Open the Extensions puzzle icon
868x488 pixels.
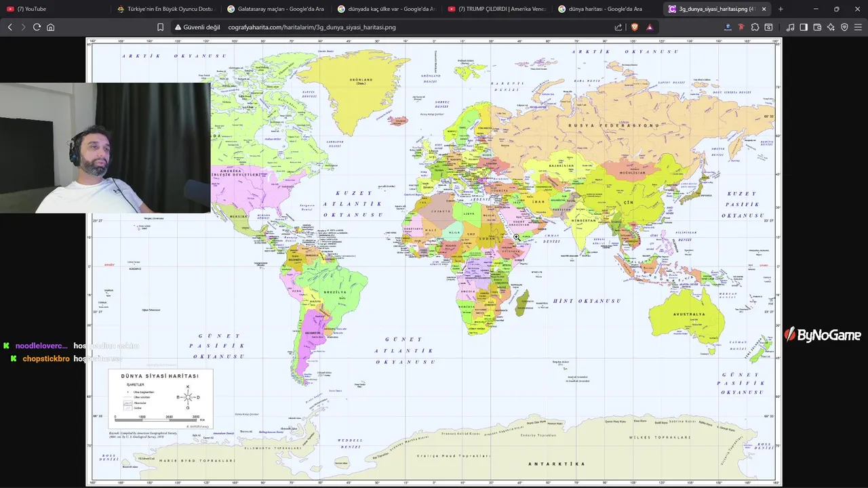click(x=755, y=27)
